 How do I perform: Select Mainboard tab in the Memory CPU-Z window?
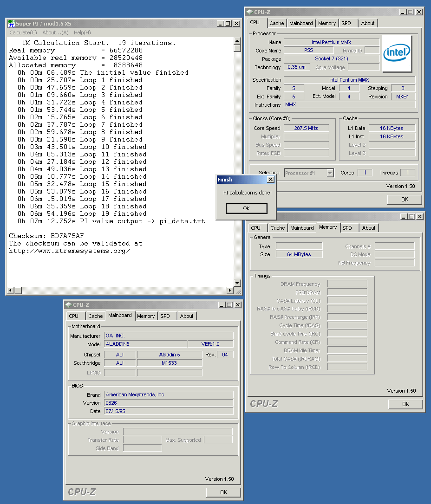[302, 228]
